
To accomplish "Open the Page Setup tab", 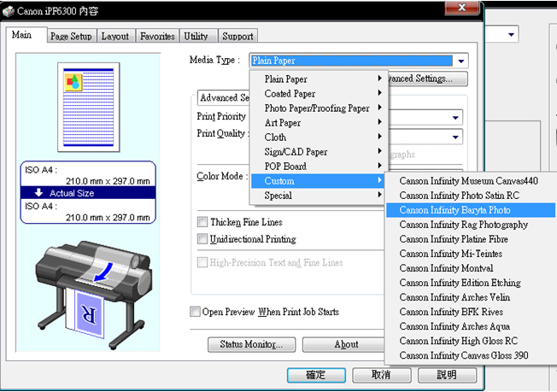I will click(x=71, y=36).
